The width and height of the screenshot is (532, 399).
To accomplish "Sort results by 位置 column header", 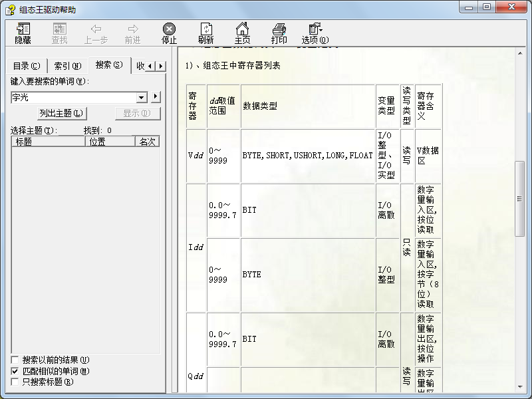I will coord(110,142).
